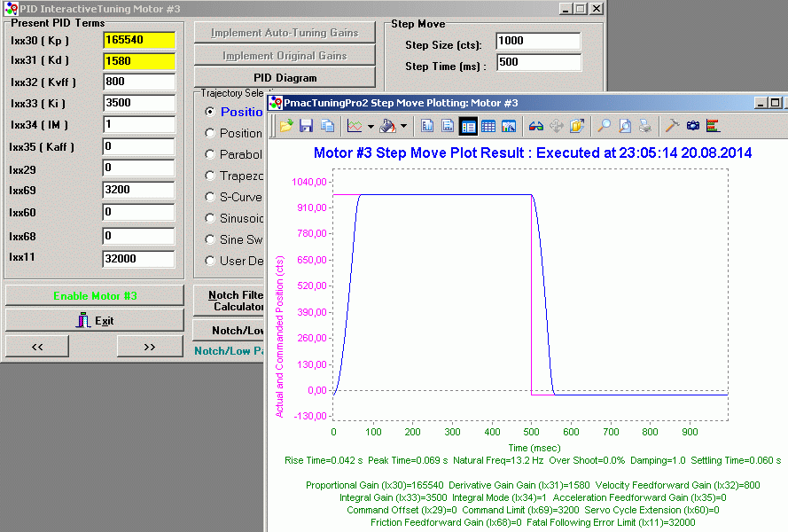Open the Notch Filter Calculator button
This screenshot has width=788, height=532.
coord(229,301)
